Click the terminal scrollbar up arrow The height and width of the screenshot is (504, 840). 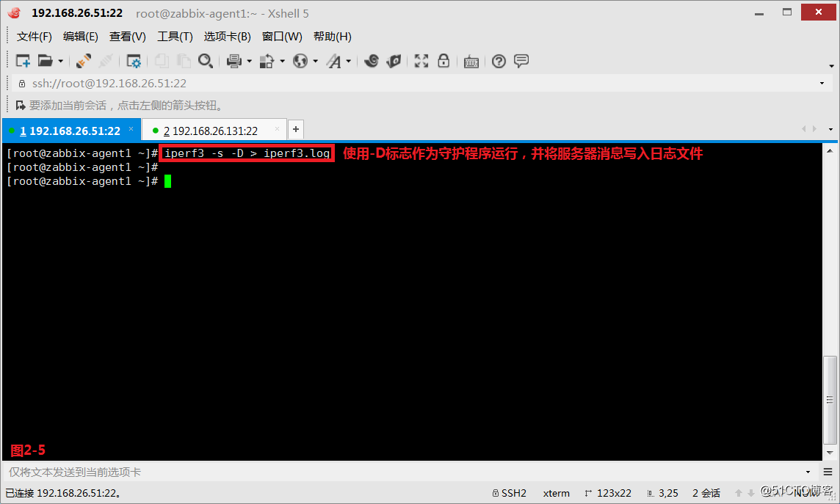830,151
